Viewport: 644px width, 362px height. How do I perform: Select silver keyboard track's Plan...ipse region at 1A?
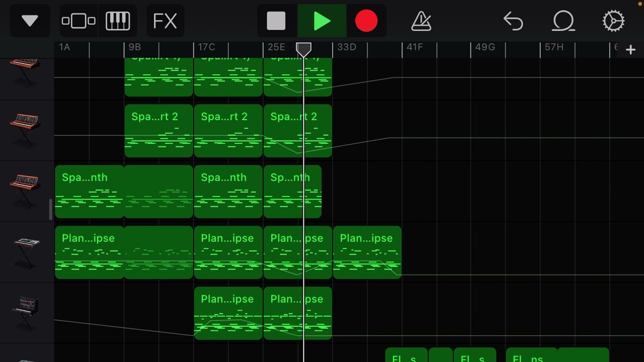click(x=89, y=252)
